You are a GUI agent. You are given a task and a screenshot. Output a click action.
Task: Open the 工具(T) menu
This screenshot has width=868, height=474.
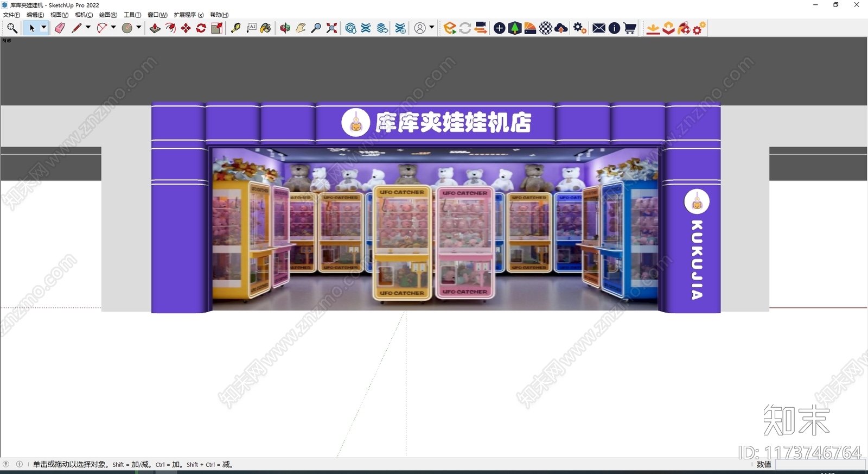coord(132,15)
